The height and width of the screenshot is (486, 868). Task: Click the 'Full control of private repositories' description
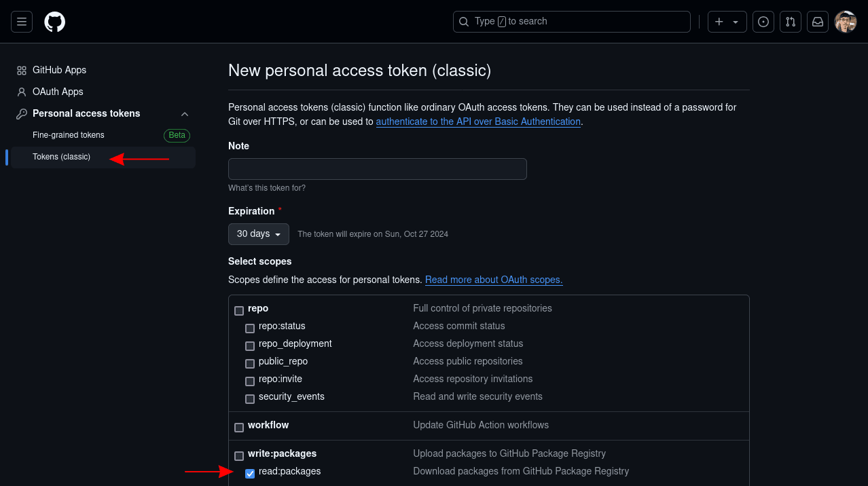[483, 308]
